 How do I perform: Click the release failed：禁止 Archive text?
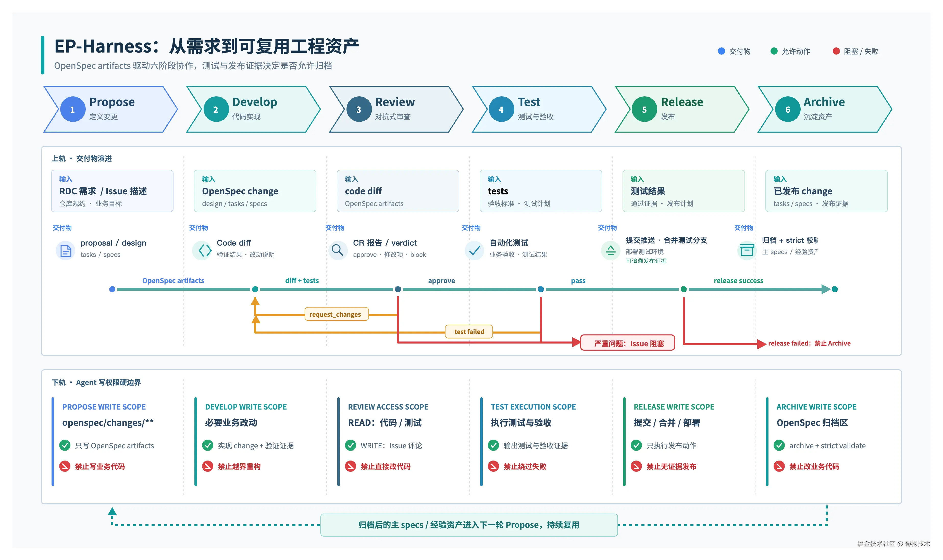coord(809,343)
